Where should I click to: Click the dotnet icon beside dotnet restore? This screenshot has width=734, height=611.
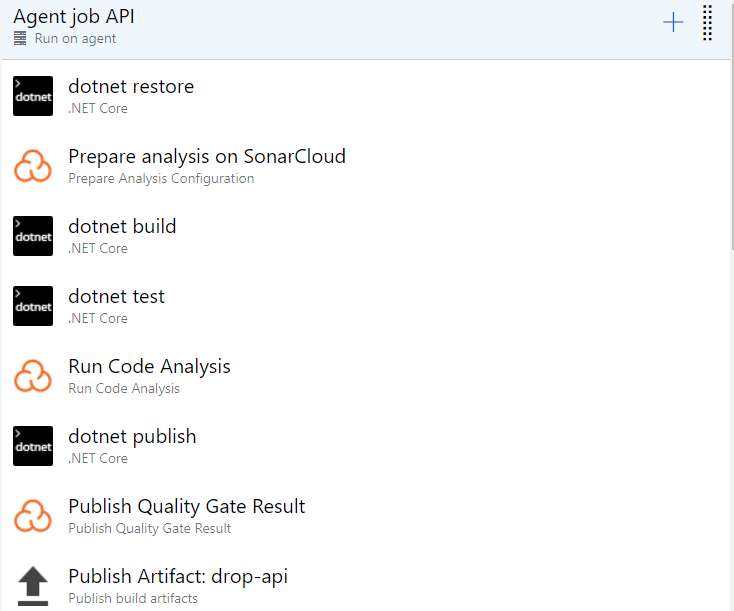click(33, 96)
